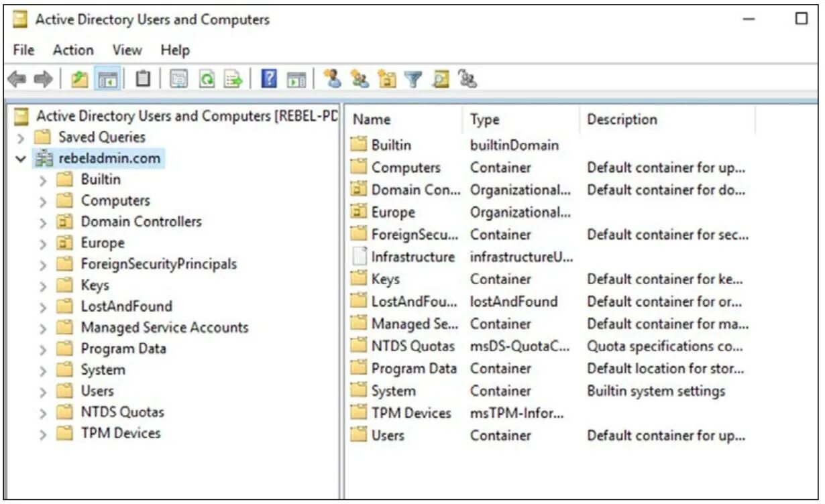825x504 pixels.
Task: Expand the Managed Service Accounts tree node
Action: point(43,328)
